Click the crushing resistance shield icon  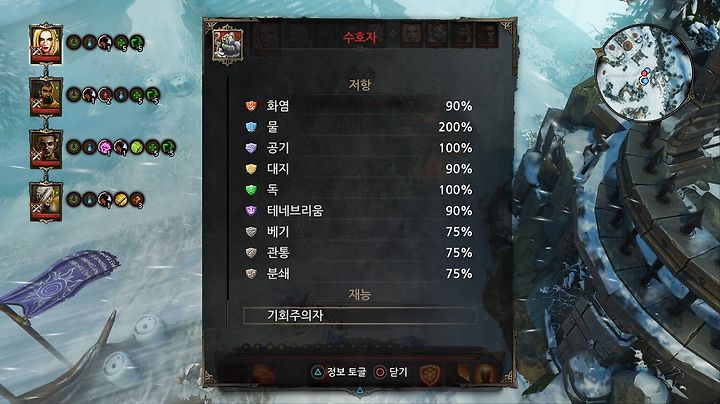251,274
